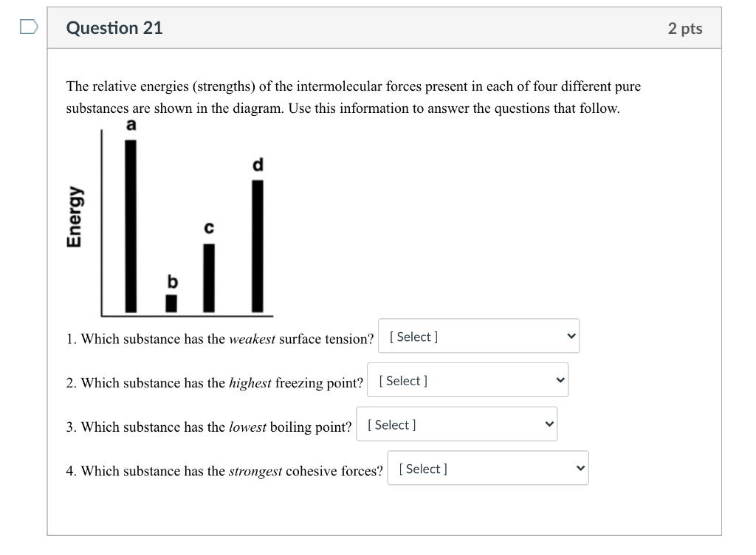
Task: Open the weakest surface tension Select dropdown
Action: point(478,336)
